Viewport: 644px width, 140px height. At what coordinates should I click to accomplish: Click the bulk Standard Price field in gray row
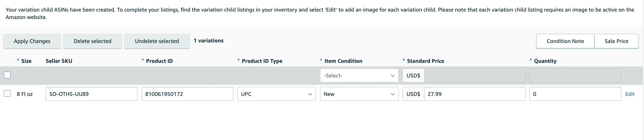tap(475, 75)
